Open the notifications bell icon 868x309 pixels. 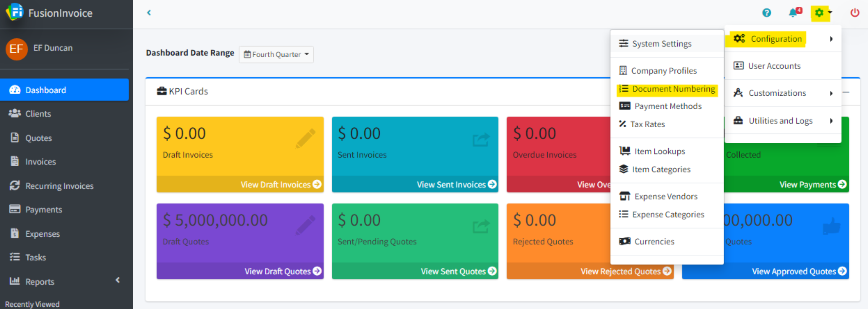click(793, 13)
